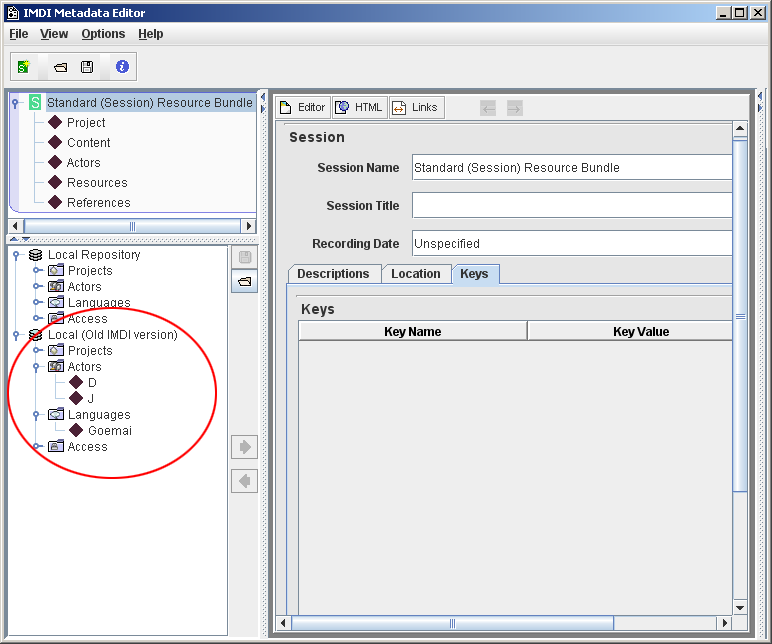This screenshot has width=772, height=644.
Task: Select actor J in old IMDI repository
Action: pos(82,398)
